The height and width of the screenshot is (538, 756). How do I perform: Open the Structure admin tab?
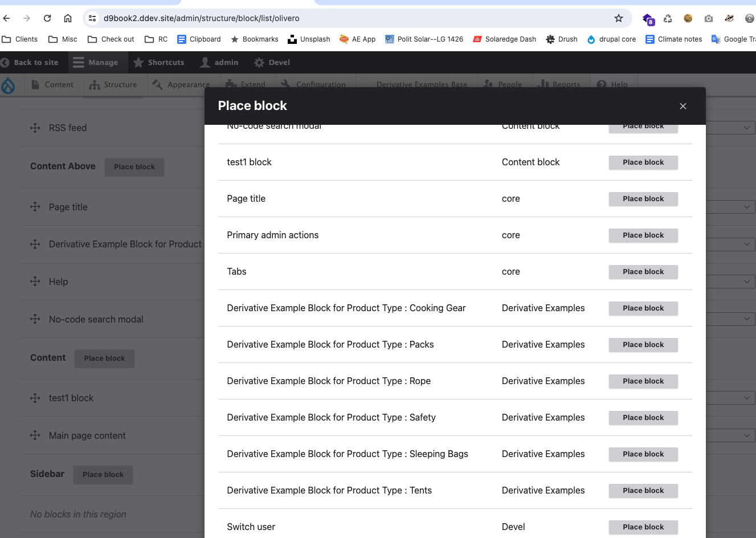(x=113, y=85)
